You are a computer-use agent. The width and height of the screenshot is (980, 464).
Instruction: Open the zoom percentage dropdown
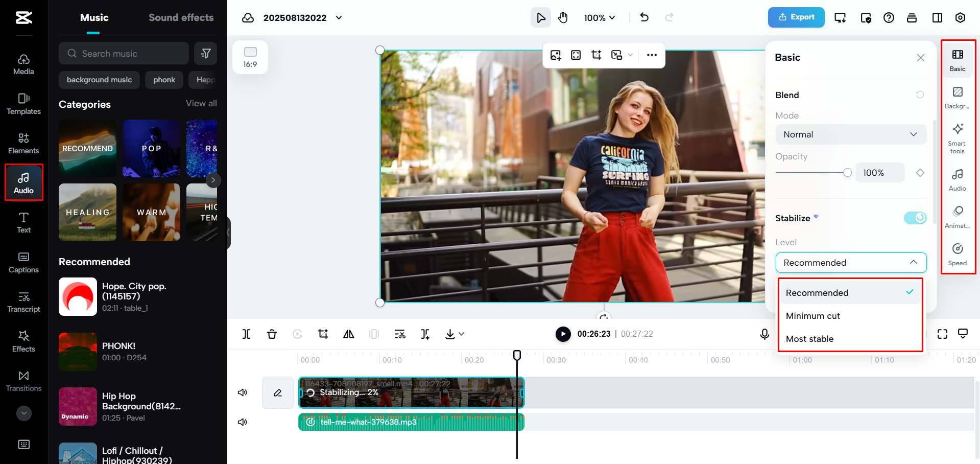pyautogui.click(x=599, y=17)
